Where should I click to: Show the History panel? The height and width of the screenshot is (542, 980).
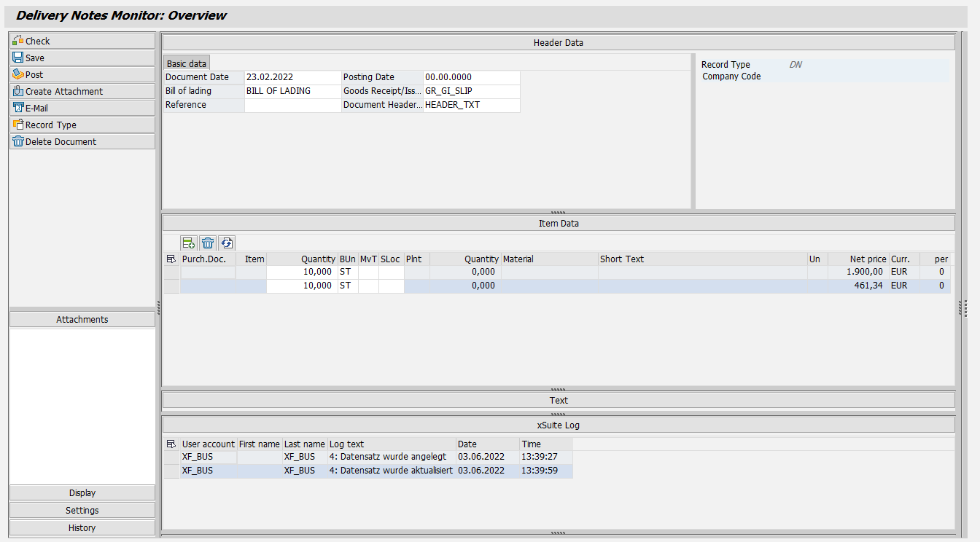[x=82, y=527]
